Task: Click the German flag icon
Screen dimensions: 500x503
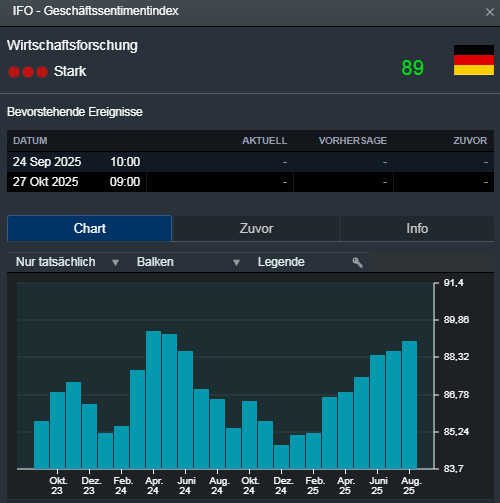Action: (474, 60)
